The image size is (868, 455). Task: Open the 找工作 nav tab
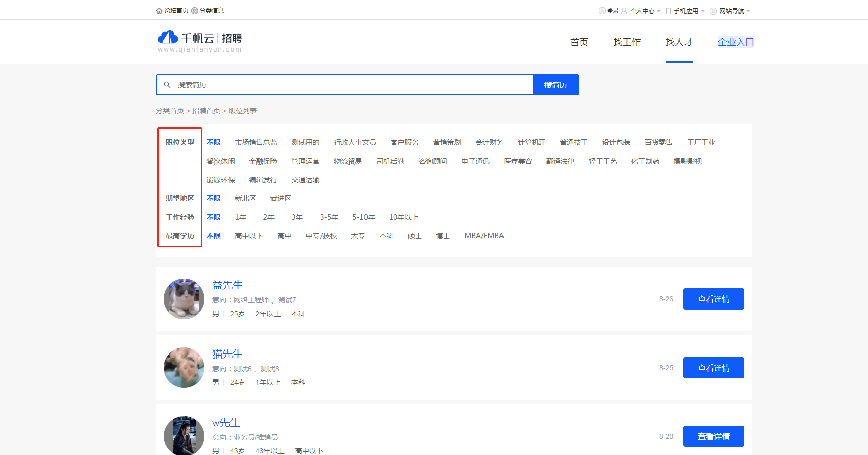[x=627, y=42]
